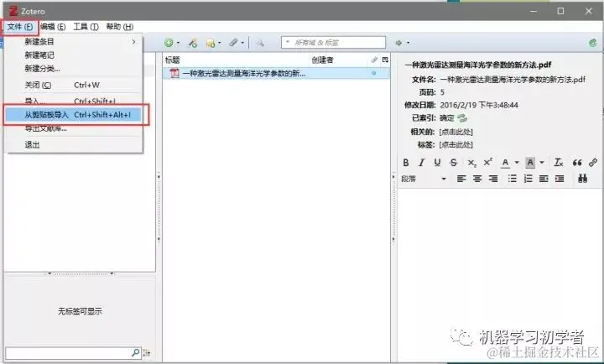Click the green New Item plus icon
This screenshot has width=604, height=364.
169,43
